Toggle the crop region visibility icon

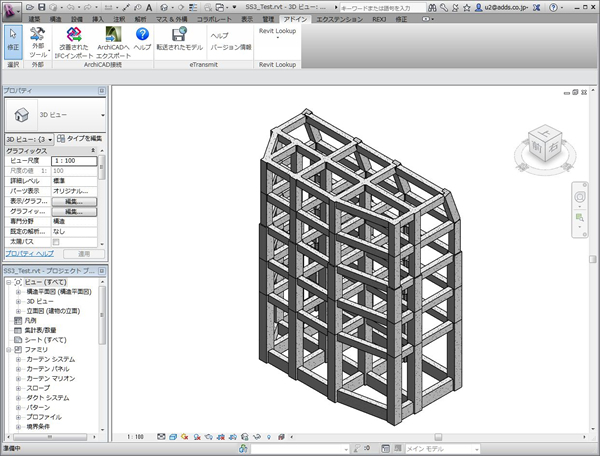pyautogui.click(x=233, y=436)
